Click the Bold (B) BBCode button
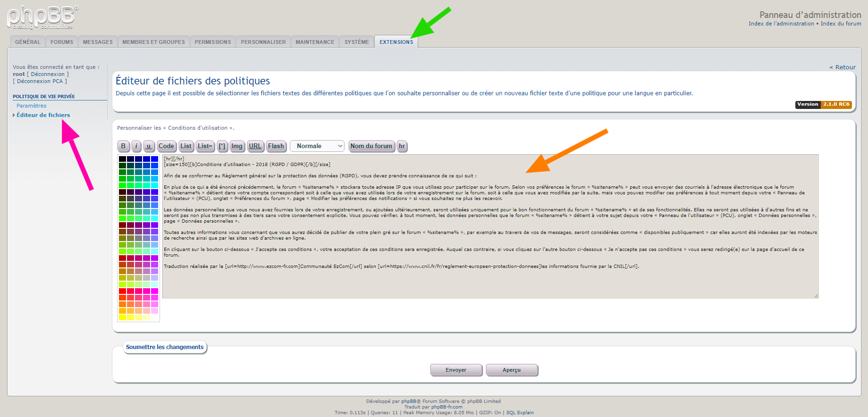The height and width of the screenshot is (417, 868). click(x=123, y=146)
